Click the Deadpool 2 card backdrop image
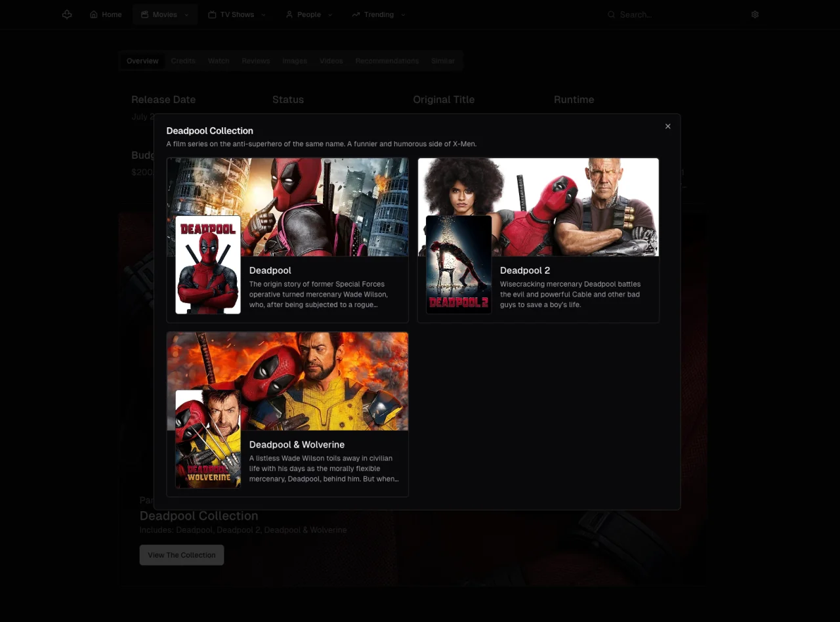The height and width of the screenshot is (622, 840). coord(538,207)
